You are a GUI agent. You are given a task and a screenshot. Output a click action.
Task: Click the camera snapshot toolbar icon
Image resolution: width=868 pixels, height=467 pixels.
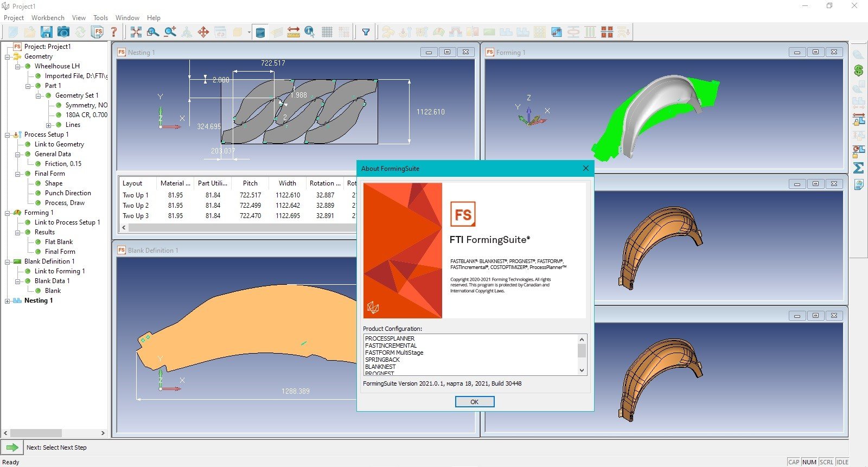point(63,32)
